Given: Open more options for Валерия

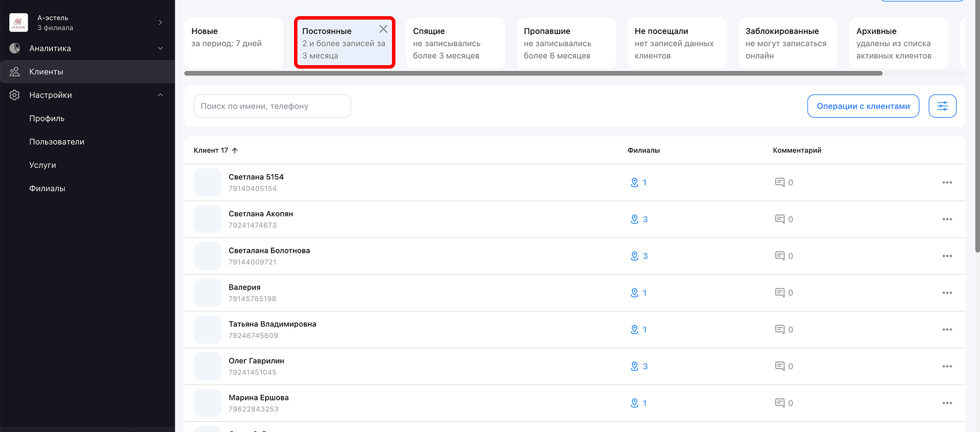Looking at the screenshot, I should 947,293.
